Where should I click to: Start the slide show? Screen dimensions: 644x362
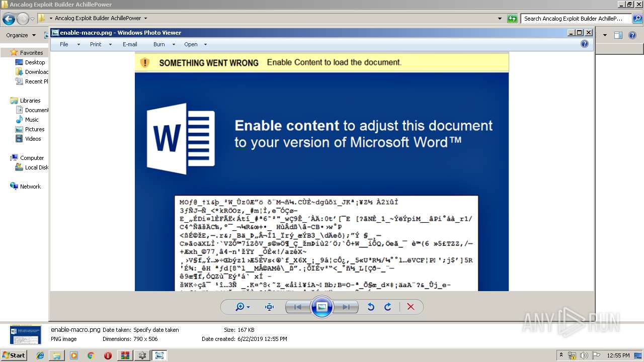[x=322, y=307]
